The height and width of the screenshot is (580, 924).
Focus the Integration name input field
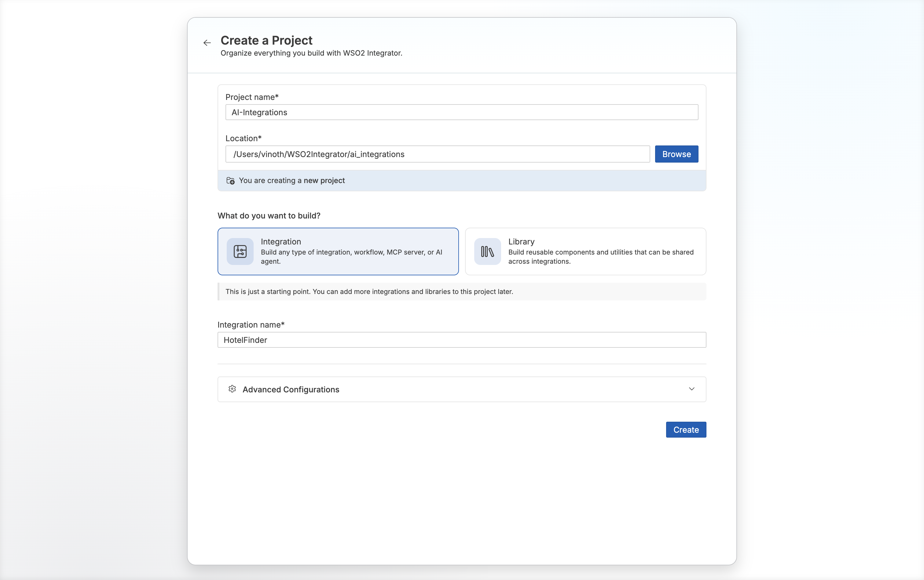coord(462,340)
